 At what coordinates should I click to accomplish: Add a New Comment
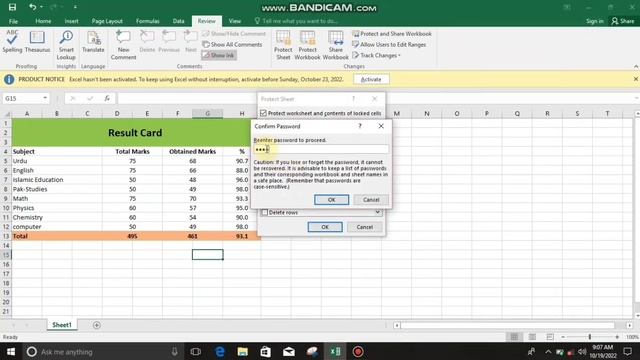pos(123,45)
